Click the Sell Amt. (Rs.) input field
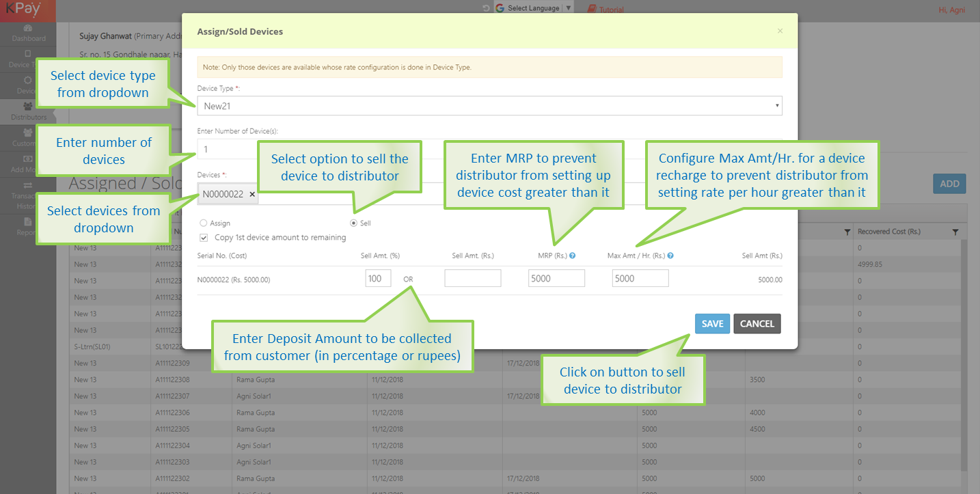 pos(472,278)
